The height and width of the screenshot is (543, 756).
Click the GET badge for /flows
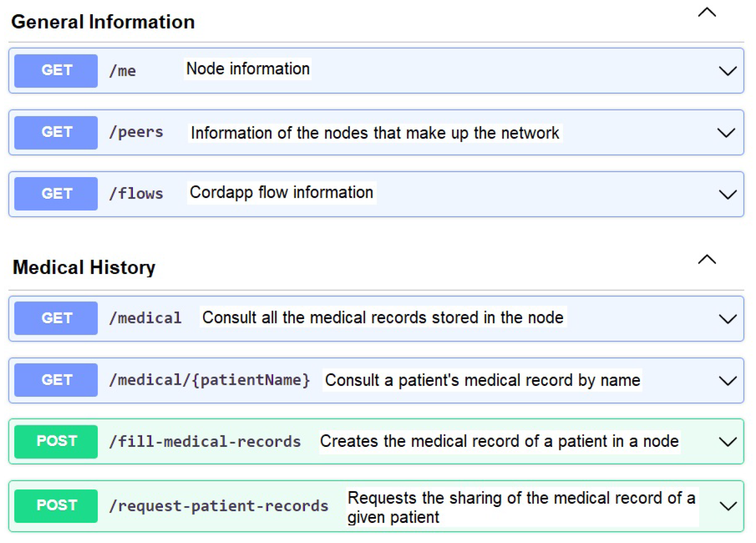coord(56,194)
